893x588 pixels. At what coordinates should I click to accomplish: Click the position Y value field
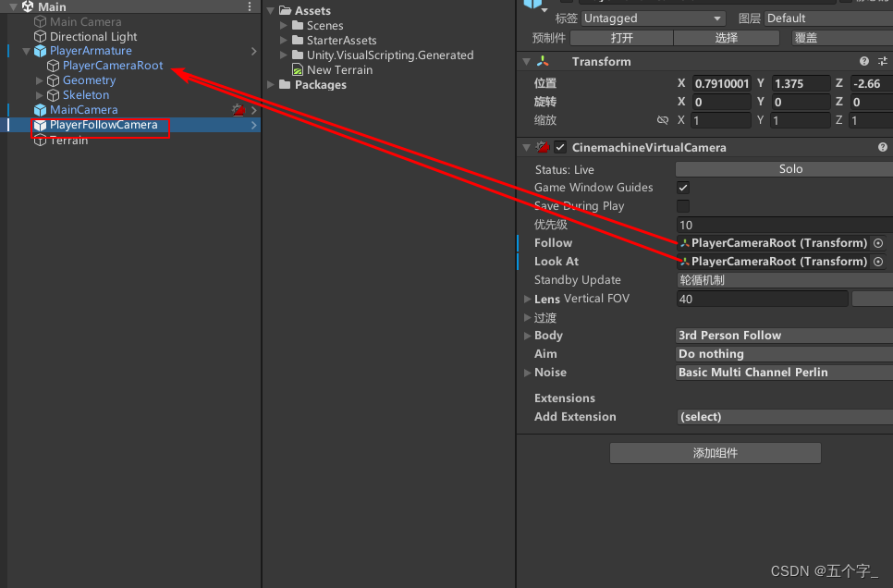801,83
